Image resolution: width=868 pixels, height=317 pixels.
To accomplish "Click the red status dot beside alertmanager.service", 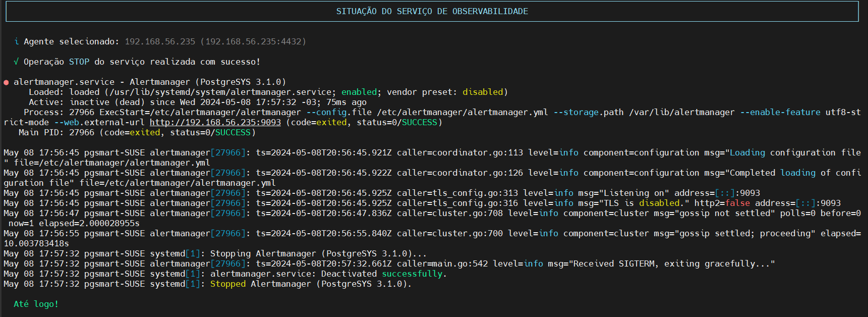I will tap(6, 82).
